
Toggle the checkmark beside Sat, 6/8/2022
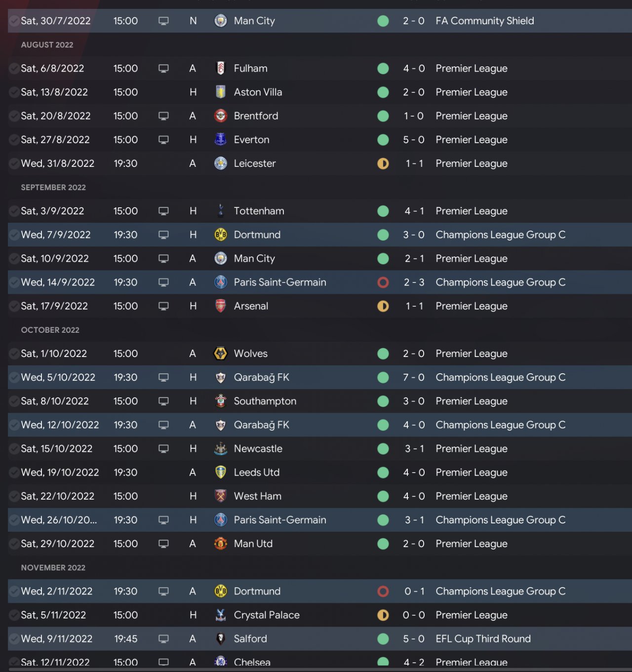(14, 69)
